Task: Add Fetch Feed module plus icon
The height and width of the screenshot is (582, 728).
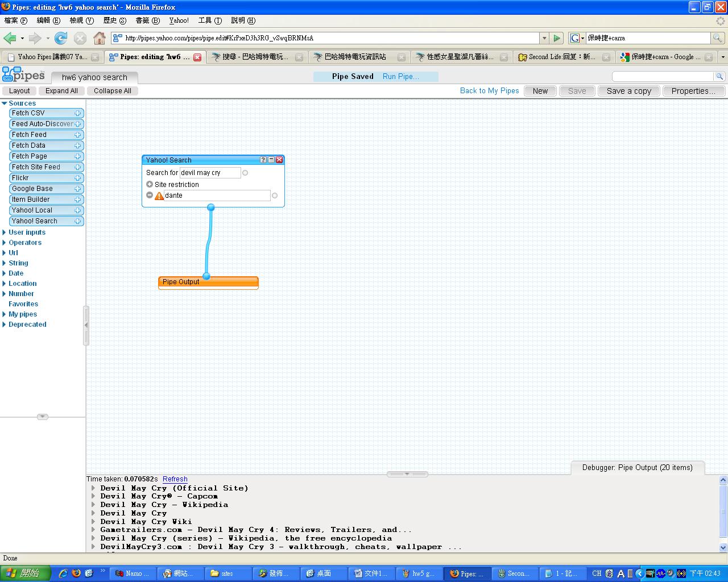Action: [x=77, y=135]
